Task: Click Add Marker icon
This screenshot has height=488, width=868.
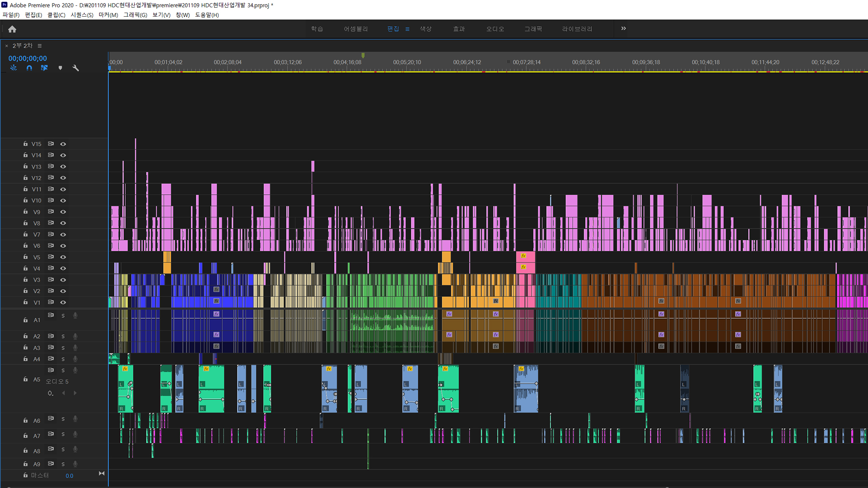Action: [60, 68]
